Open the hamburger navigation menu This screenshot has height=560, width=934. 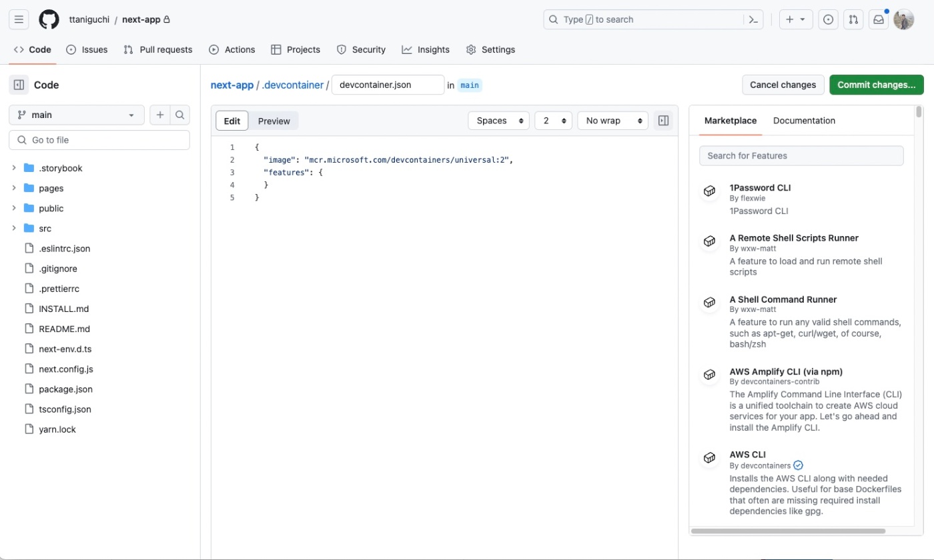[x=19, y=19]
